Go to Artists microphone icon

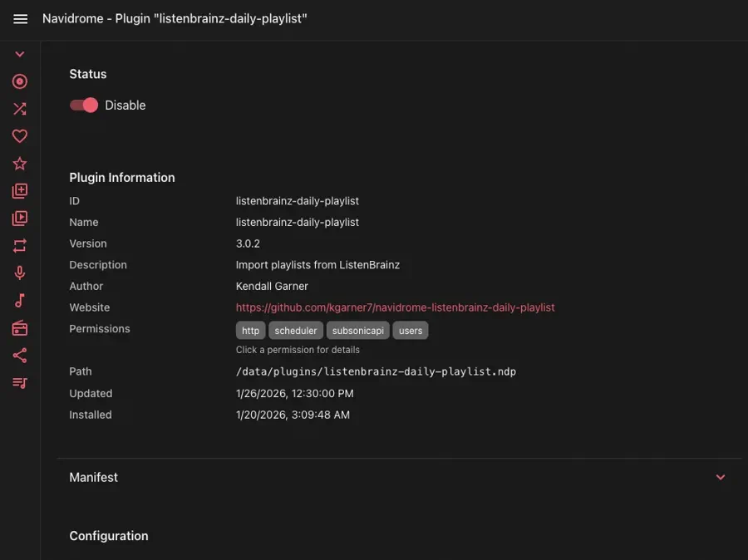tap(20, 273)
